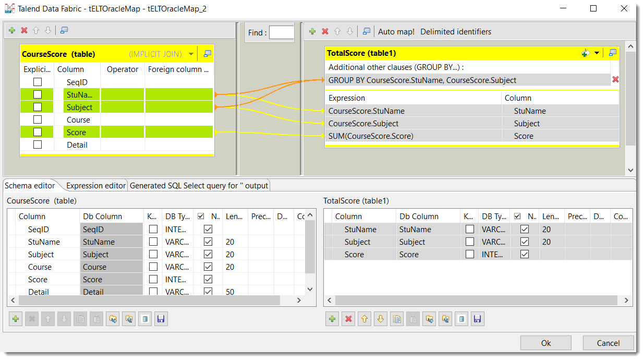Open Generated SQL Select query tab
Viewport: 644px width, 360px height.
coord(199,185)
